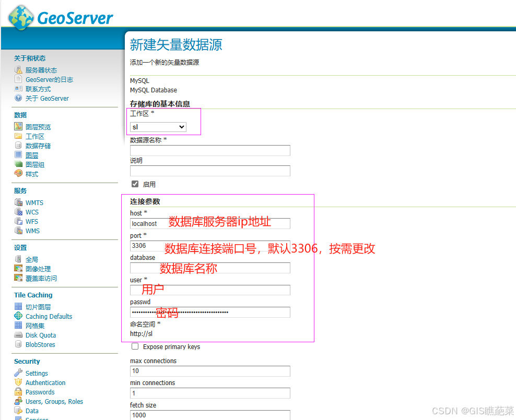Click the WMS service icon
Image resolution: width=516 pixels, height=420 pixels.
18,231
